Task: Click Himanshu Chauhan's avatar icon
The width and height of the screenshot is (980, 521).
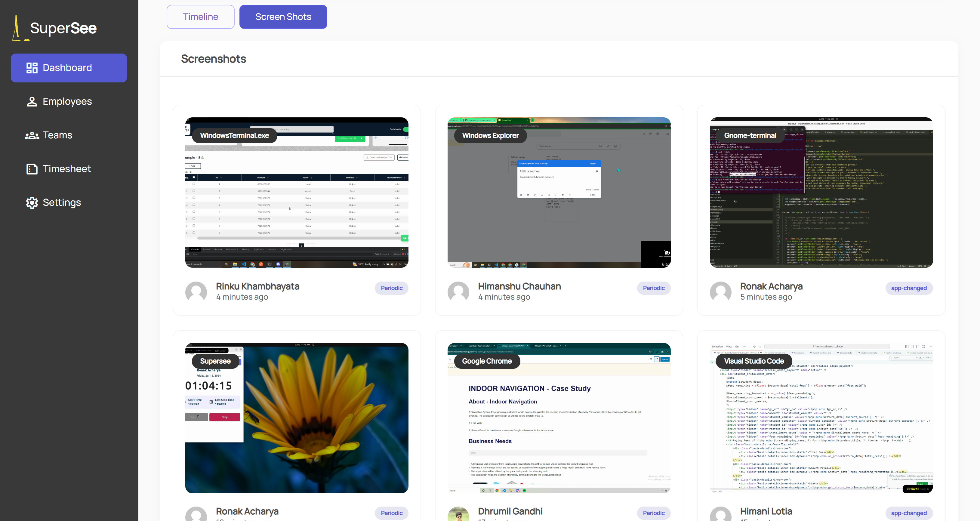Action: coord(458,292)
